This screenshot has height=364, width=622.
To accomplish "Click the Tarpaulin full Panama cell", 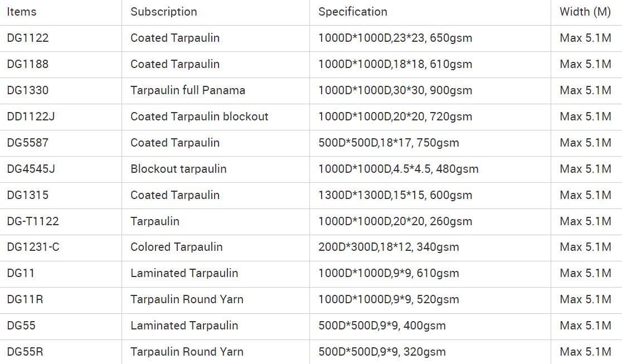I will [x=188, y=90].
